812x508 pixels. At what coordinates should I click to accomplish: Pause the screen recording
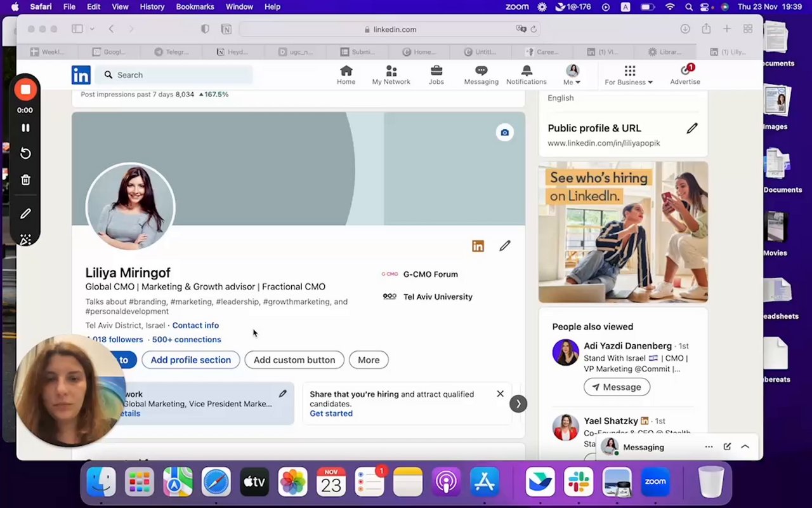(25, 128)
